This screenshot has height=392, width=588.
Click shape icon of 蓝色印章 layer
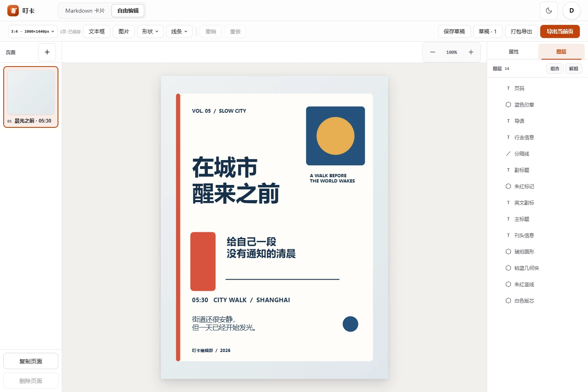[x=508, y=105]
